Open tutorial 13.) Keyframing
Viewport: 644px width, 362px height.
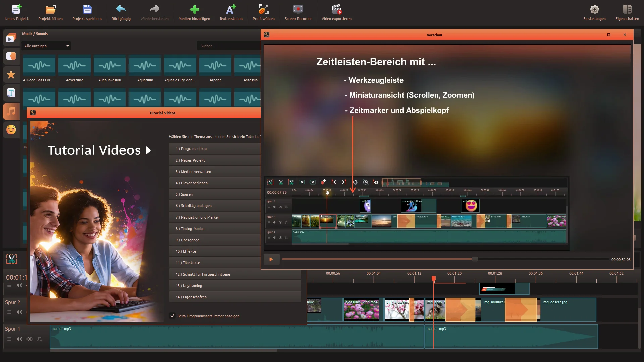tap(235, 286)
